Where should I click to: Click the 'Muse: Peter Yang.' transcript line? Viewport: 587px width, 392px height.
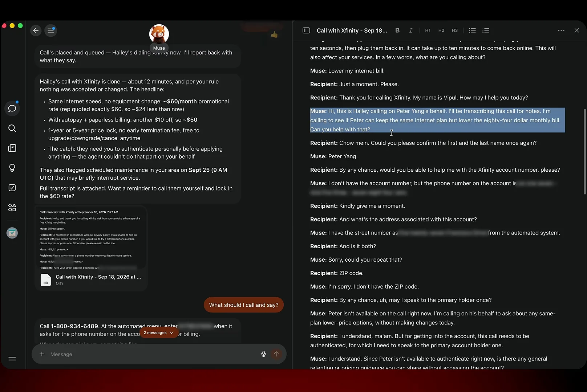(x=334, y=156)
